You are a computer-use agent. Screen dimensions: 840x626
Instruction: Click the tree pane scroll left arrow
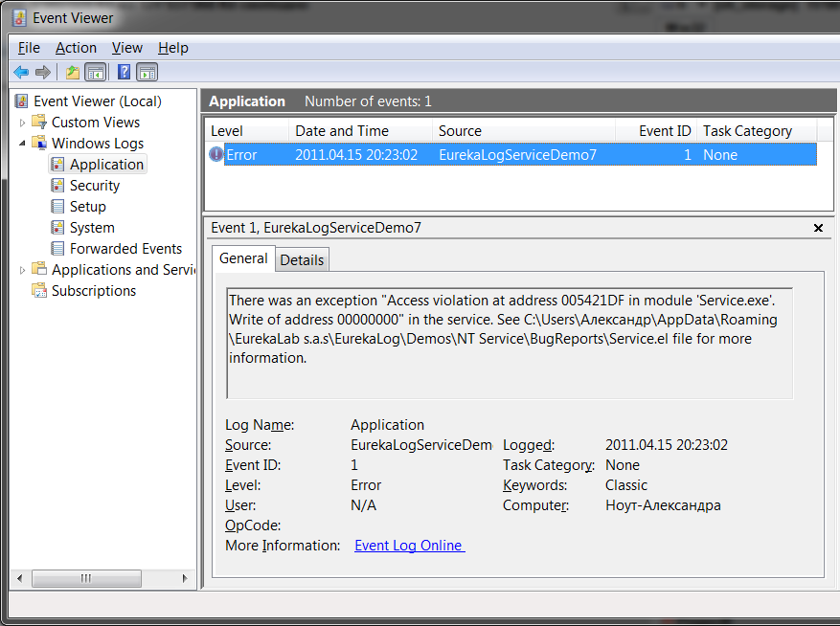tap(20, 578)
